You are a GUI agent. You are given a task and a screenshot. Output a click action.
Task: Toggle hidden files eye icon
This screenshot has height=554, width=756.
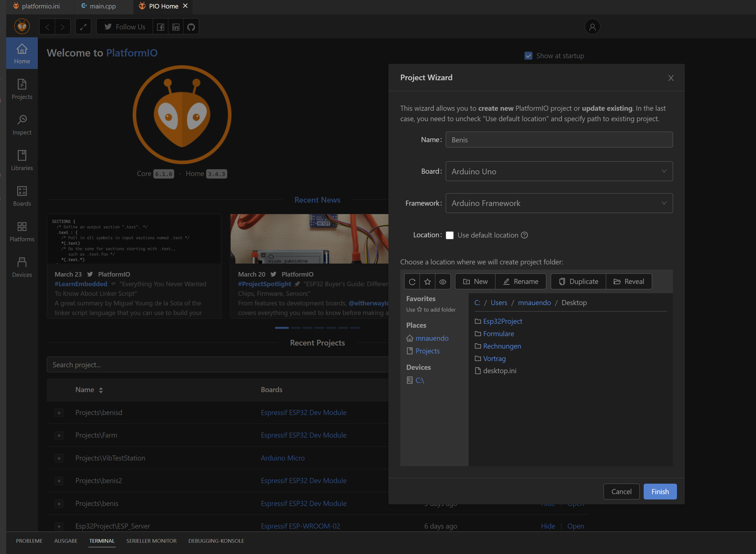coord(443,282)
